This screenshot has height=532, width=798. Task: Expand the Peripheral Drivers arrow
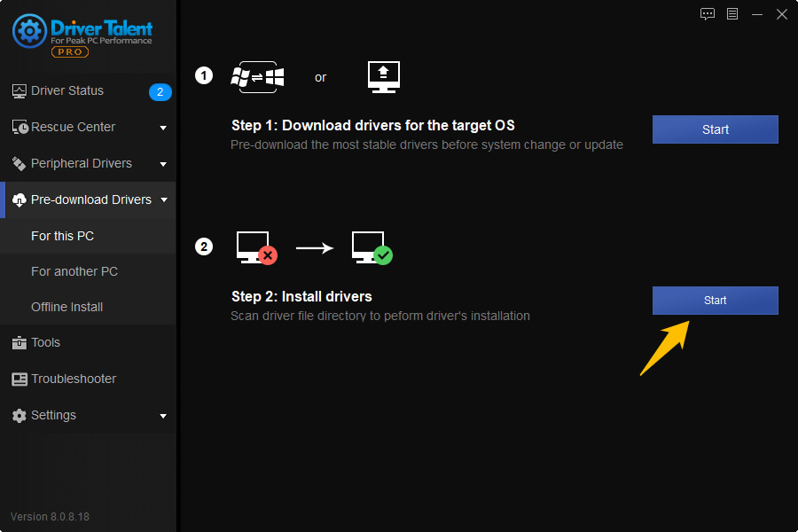[163, 164]
